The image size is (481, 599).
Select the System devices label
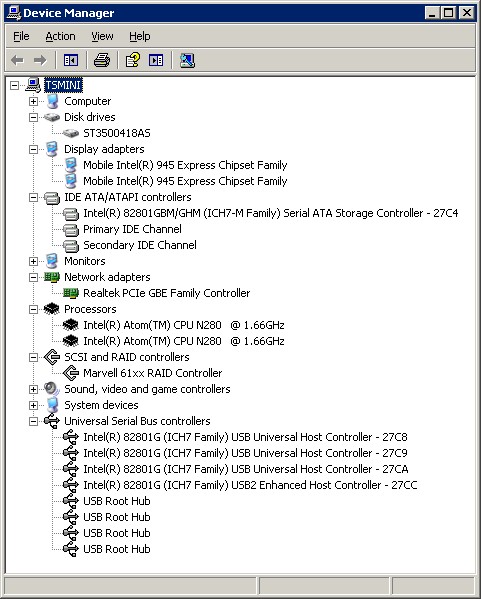[101, 405]
